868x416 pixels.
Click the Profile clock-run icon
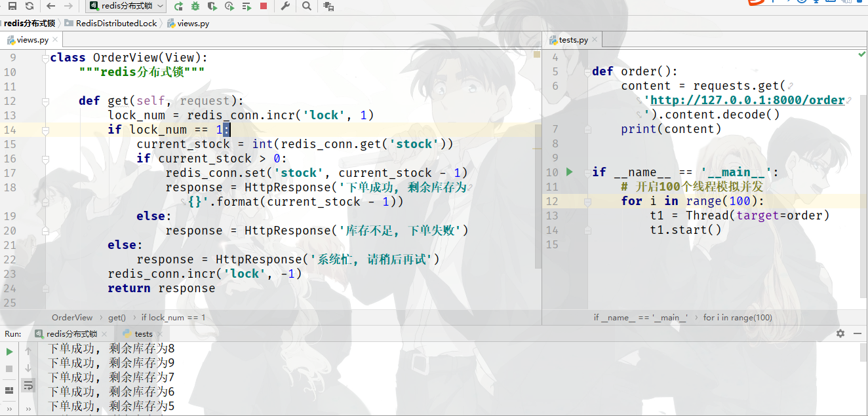click(229, 6)
